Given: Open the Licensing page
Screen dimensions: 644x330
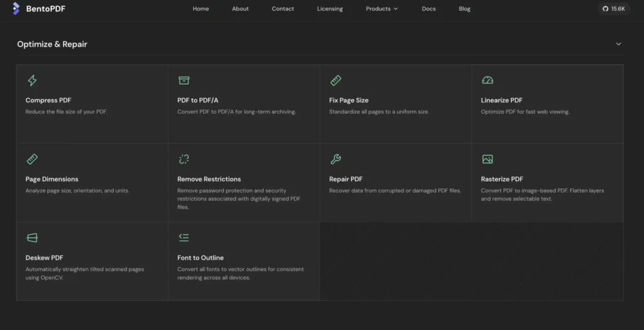Looking at the screenshot, I should click(x=330, y=9).
